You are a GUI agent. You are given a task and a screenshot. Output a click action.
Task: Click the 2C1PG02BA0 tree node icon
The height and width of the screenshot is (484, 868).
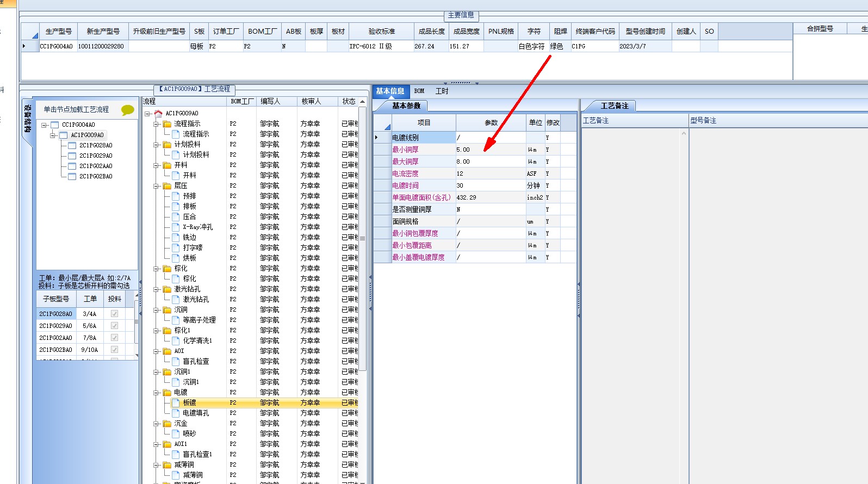tap(72, 177)
